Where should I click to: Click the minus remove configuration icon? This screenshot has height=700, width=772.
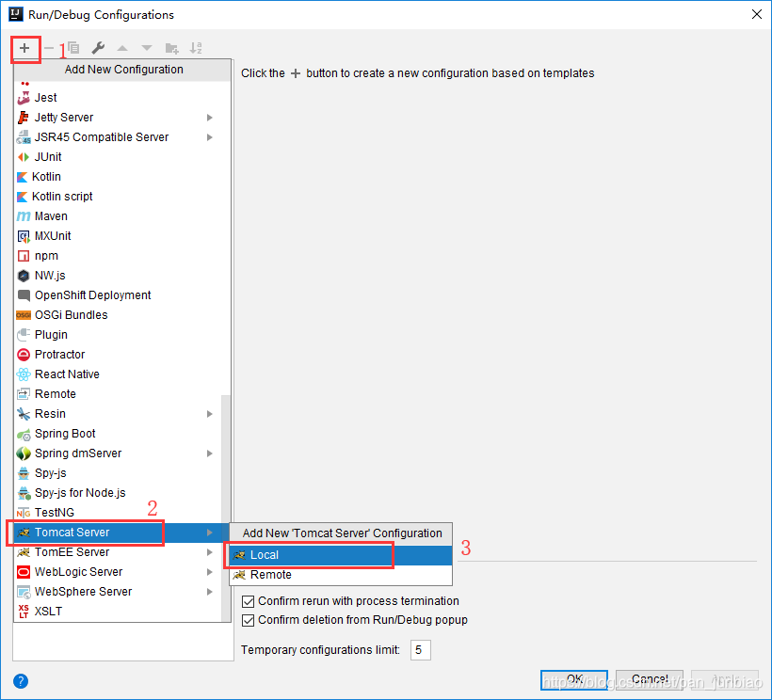[49, 48]
